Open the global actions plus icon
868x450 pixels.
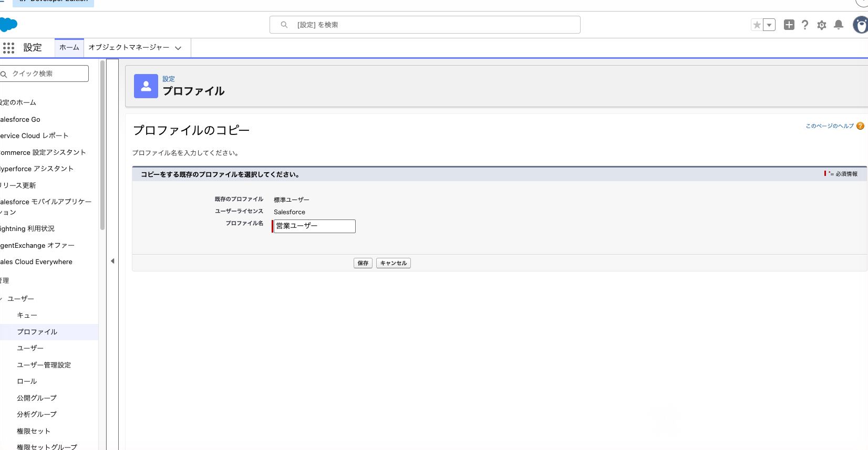click(x=789, y=25)
